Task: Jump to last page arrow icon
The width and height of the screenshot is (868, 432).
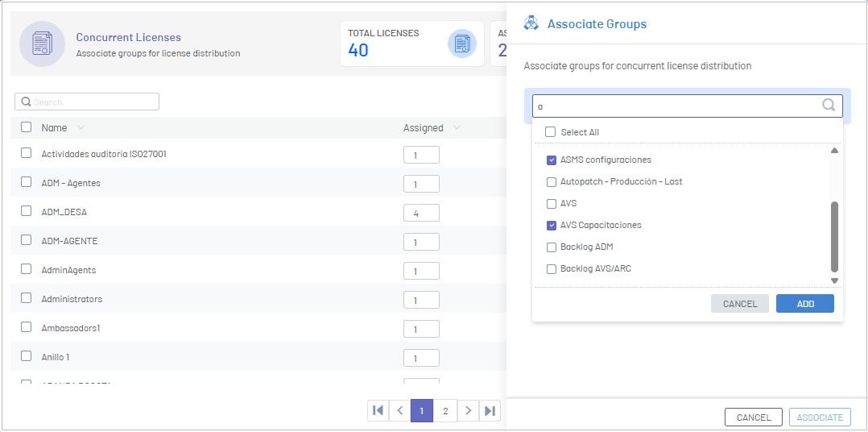Action: coord(490,410)
